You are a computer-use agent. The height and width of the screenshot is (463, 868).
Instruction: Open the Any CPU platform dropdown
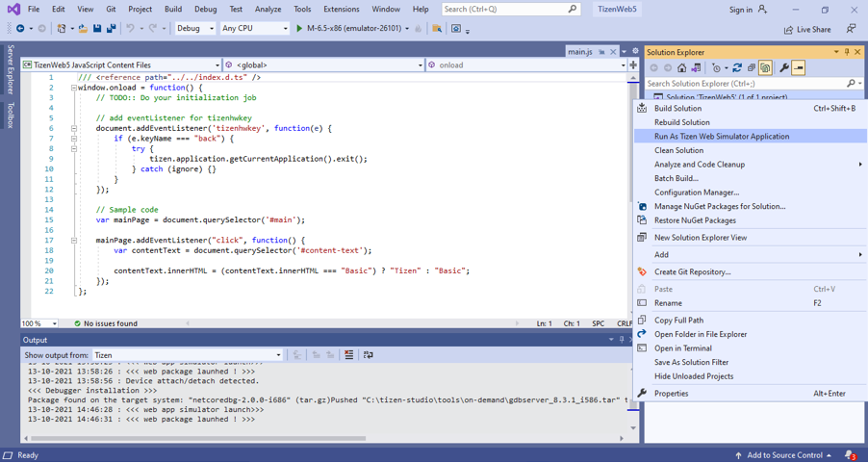[254, 29]
